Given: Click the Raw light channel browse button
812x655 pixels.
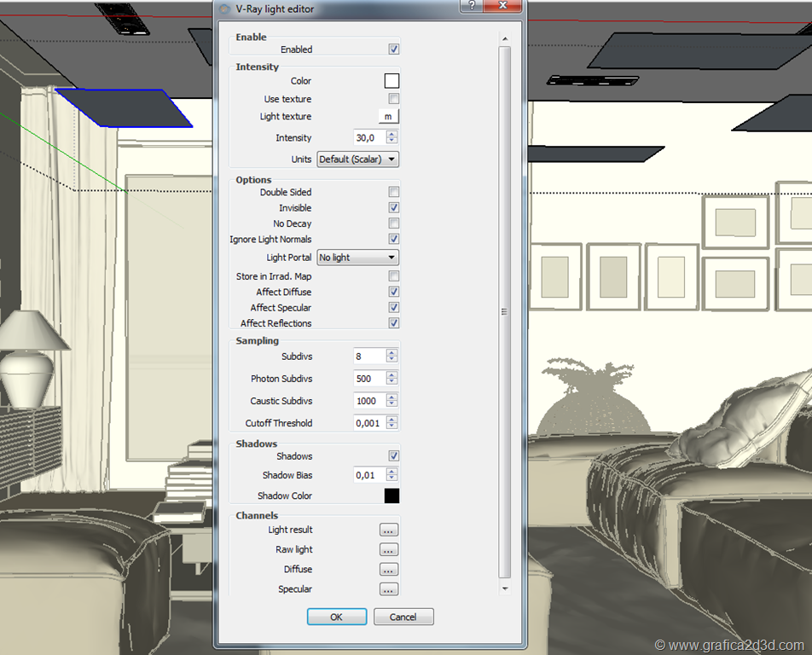Looking at the screenshot, I should (x=388, y=550).
